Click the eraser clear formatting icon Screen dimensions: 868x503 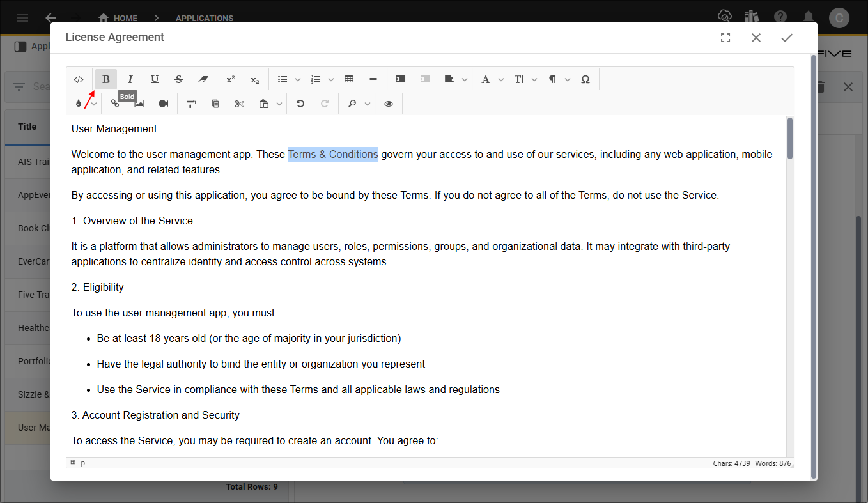pyautogui.click(x=203, y=79)
